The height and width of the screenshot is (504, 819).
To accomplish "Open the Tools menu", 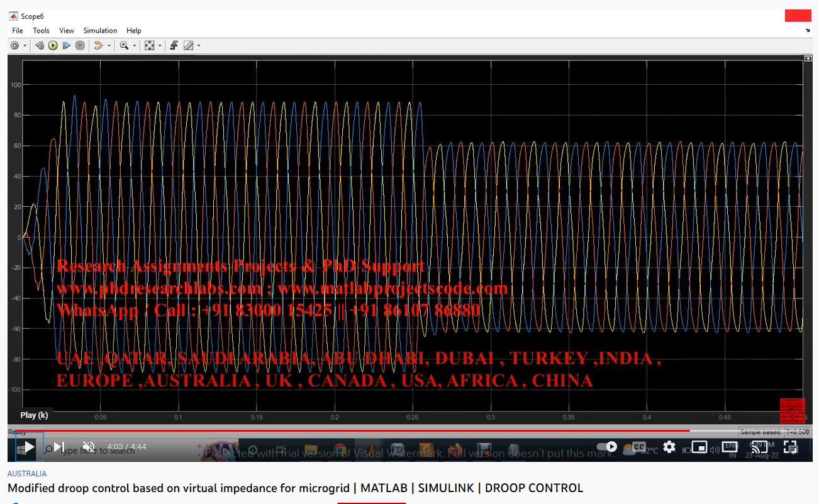I will (41, 30).
